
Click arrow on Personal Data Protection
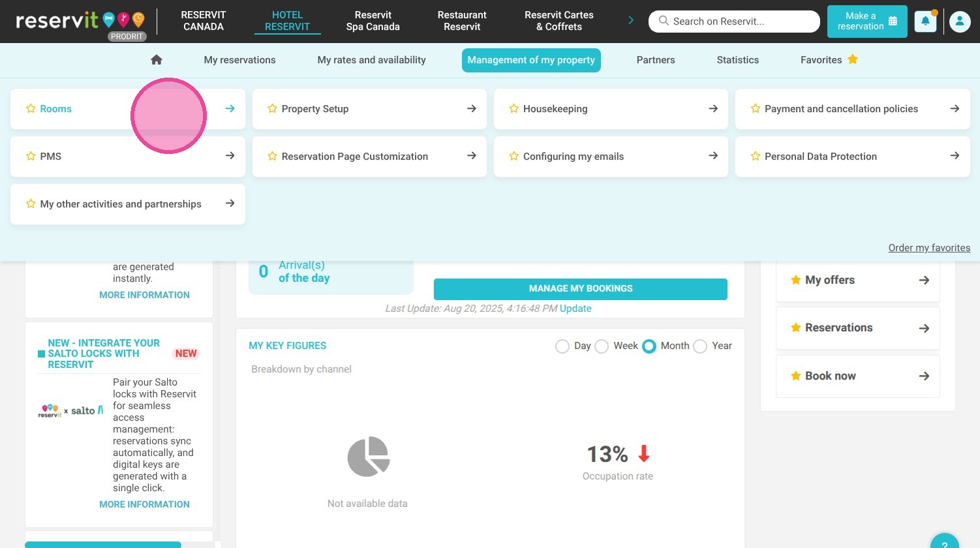click(x=954, y=155)
